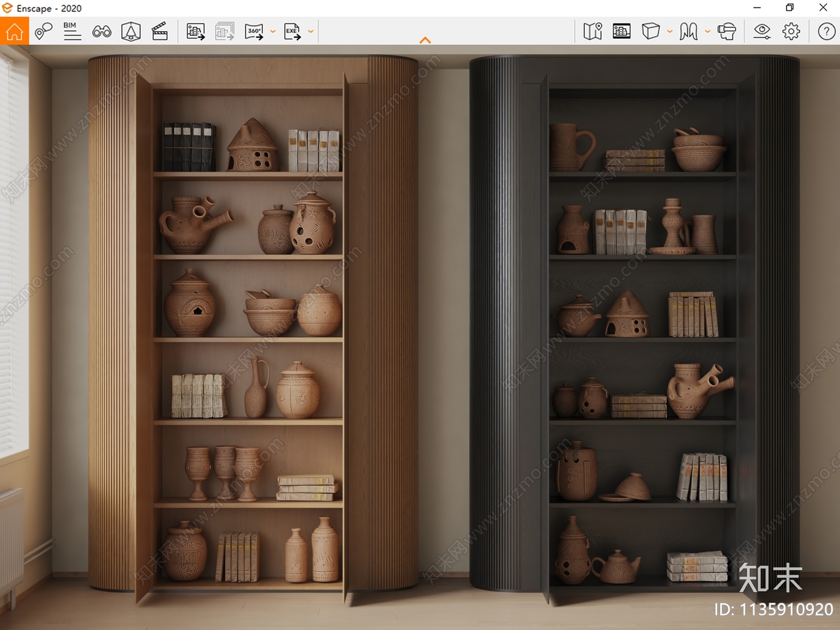Screen dimensions: 840x630
Task: Expand the EXE export dropdown arrow
Action: pos(311,31)
